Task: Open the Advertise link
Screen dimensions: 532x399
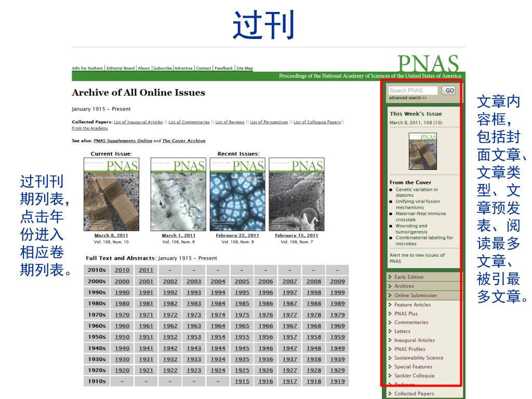Action: tap(183, 68)
